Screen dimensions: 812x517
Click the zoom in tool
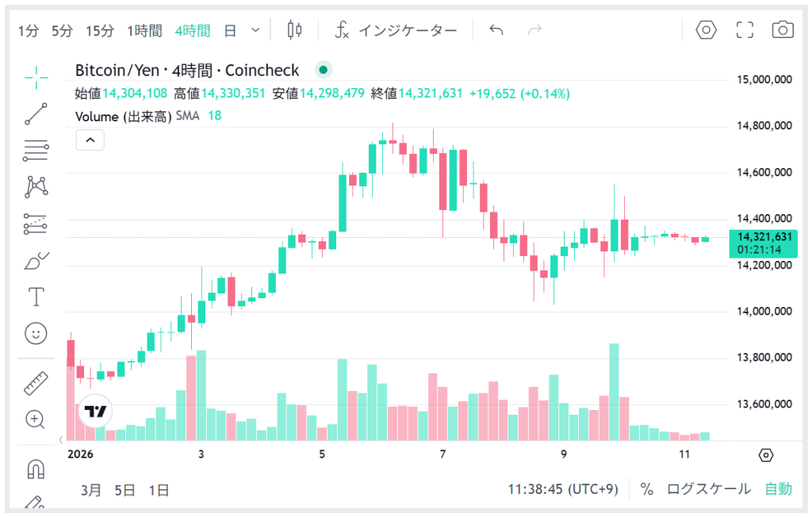coord(36,419)
